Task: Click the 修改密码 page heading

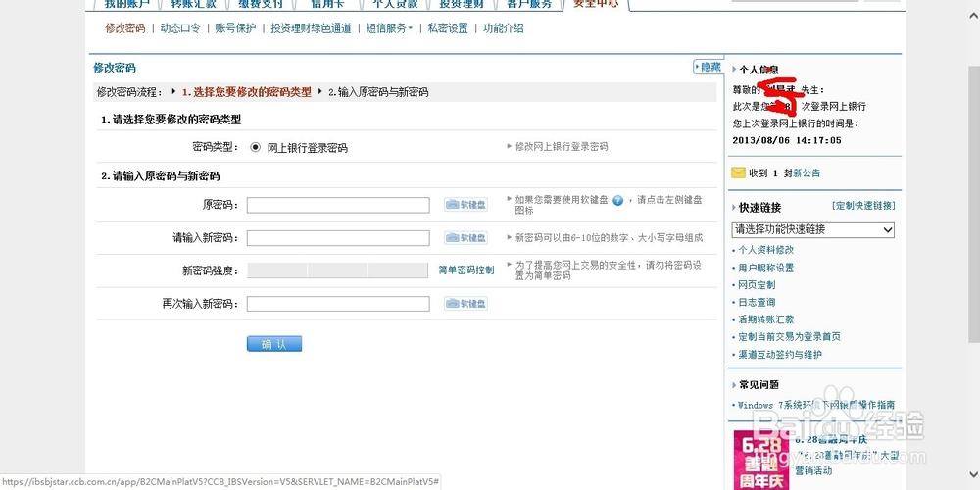Action: pos(115,68)
